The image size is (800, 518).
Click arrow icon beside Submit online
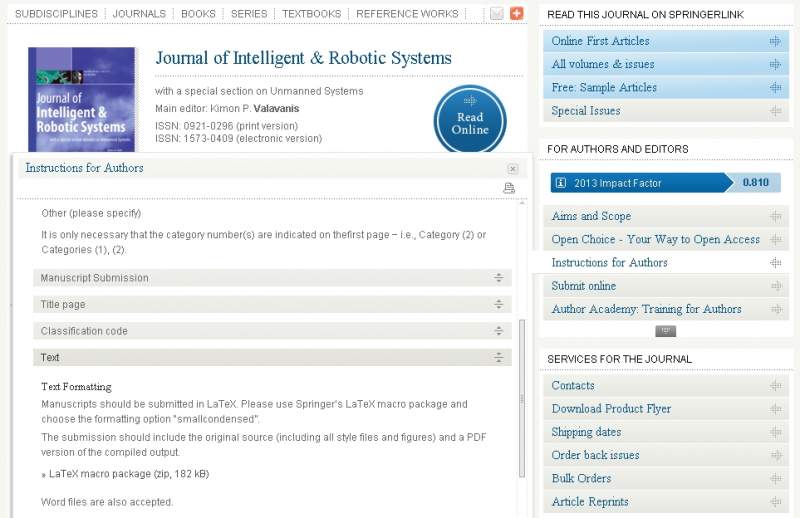775,286
